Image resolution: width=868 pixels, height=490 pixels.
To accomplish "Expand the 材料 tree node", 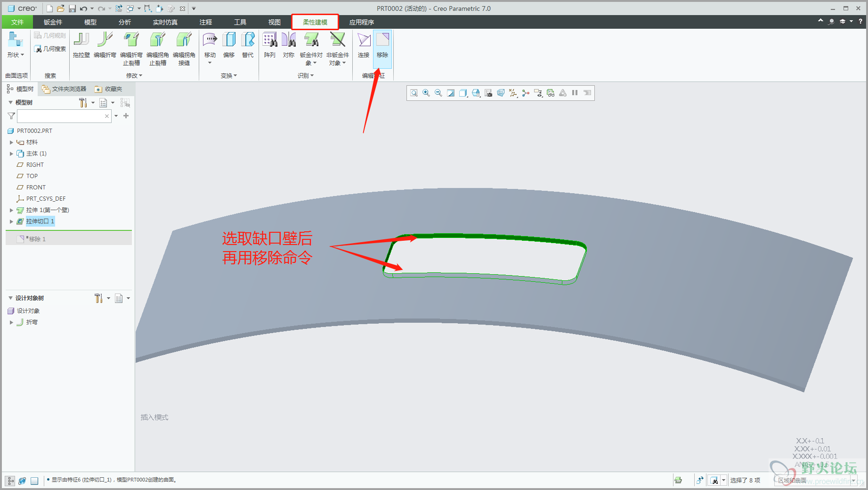I will (11, 142).
